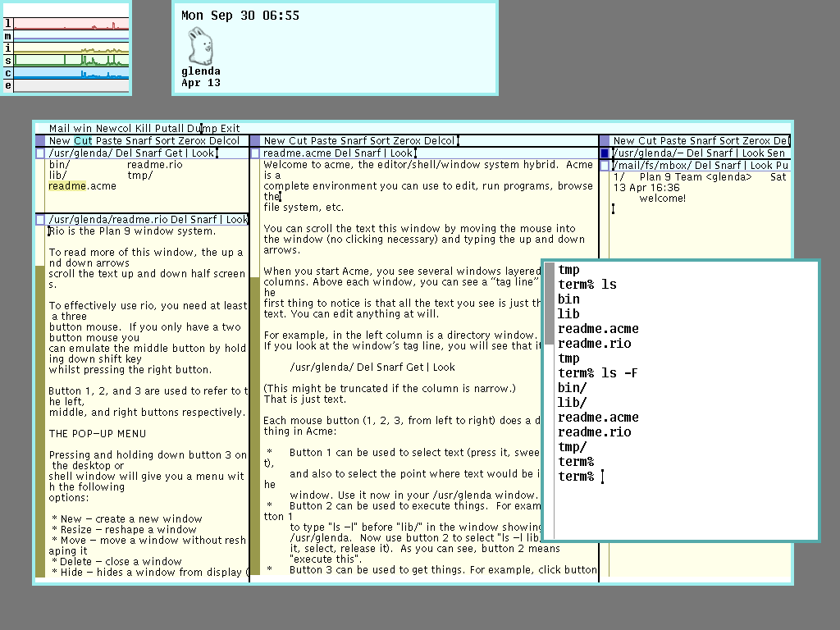The height and width of the screenshot is (630, 840).
Task: Click the date 'Mon Sep 30 06:55' in faces window
Action: tap(240, 16)
